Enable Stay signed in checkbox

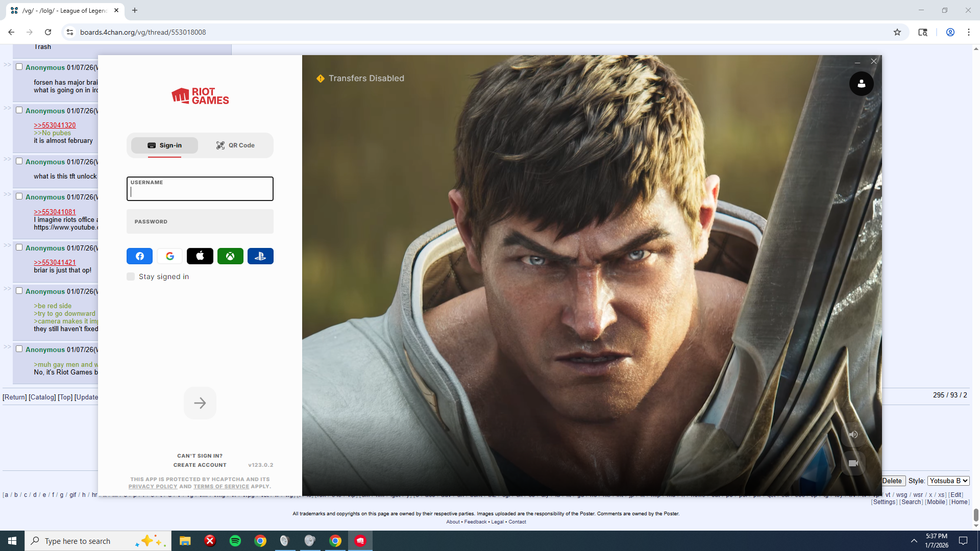click(x=131, y=277)
